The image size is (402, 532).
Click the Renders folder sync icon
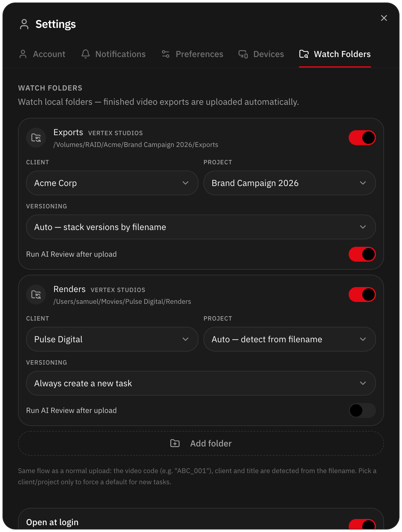coord(36,295)
